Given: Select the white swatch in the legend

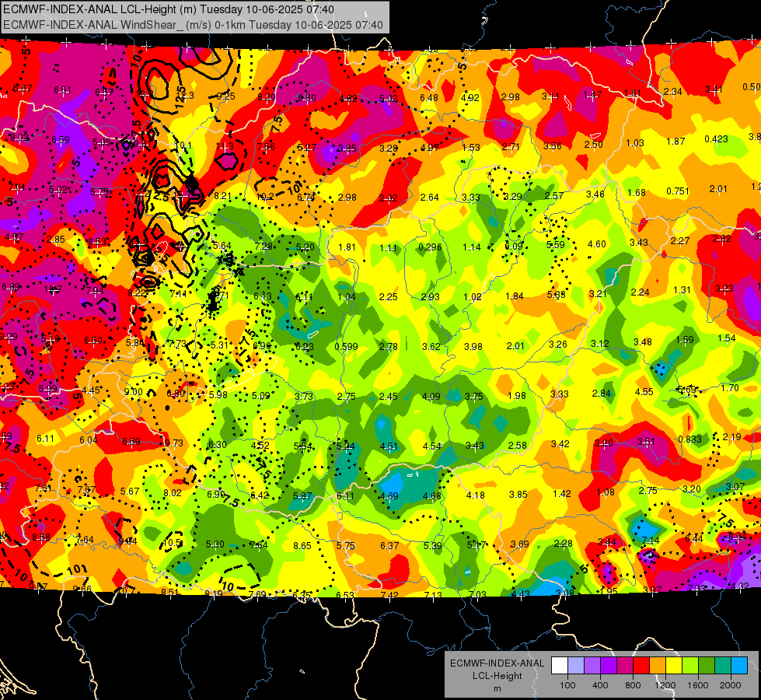Looking at the screenshot, I should click(x=560, y=666).
